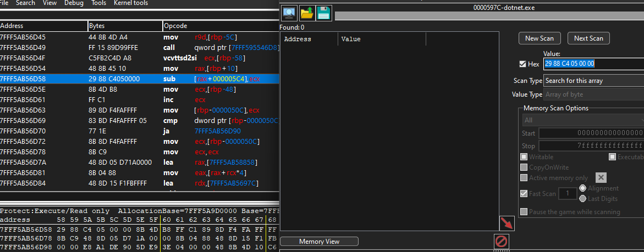Screen dimensions: 644x252
Task: Toggle the Hex checkbox
Action: pos(522,64)
